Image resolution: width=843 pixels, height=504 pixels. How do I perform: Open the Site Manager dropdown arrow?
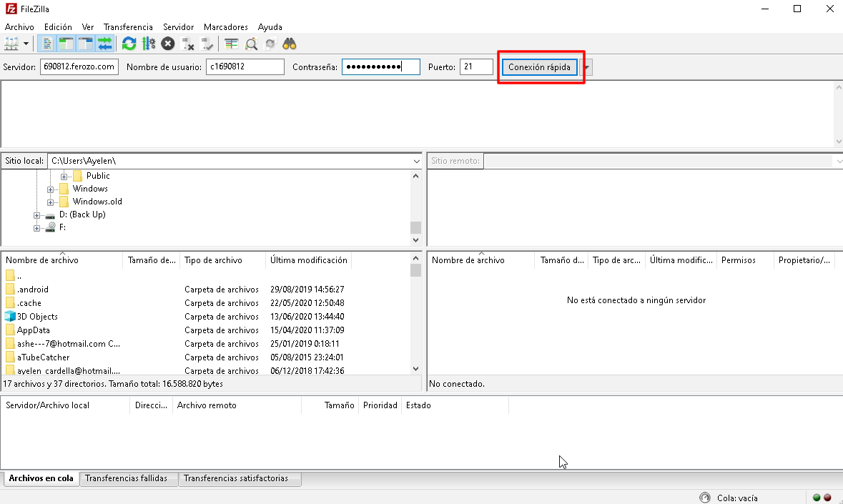(25, 44)
